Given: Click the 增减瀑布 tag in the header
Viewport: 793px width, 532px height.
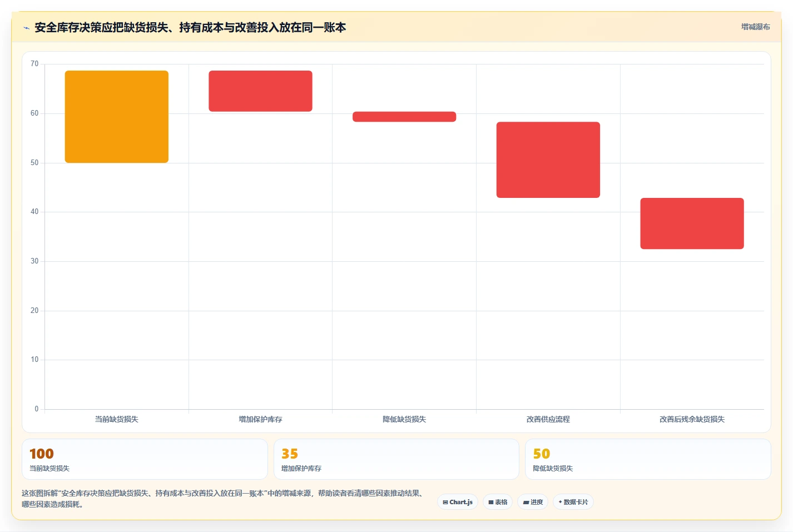Looking at the screenshot, I should click(x=755, y=27).
